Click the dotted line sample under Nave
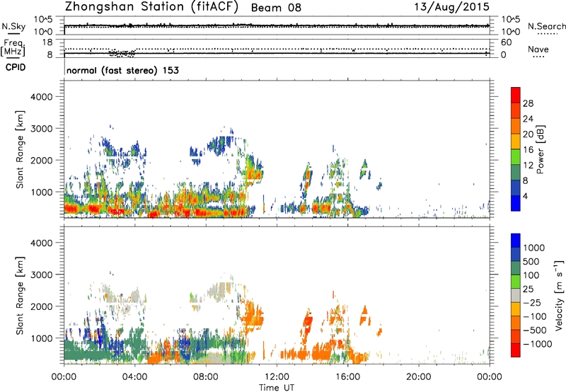566x392 pixels. pos(538,57)
